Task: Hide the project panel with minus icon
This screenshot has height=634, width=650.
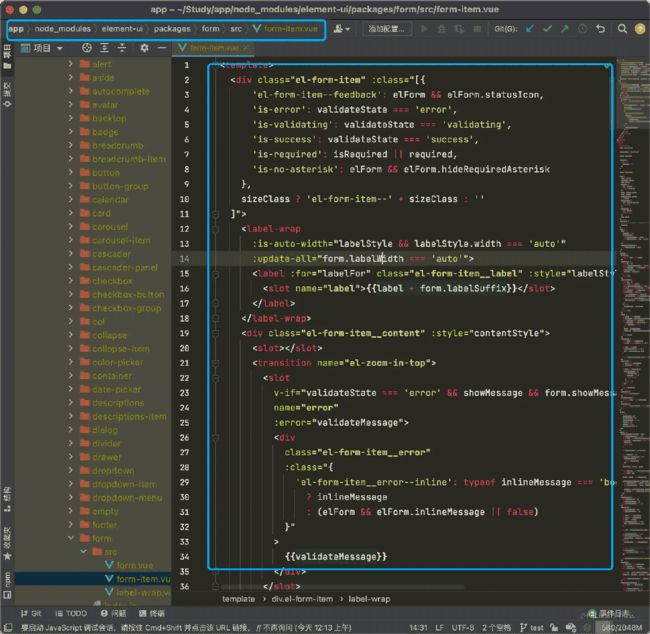Action: tap(162, 48)
